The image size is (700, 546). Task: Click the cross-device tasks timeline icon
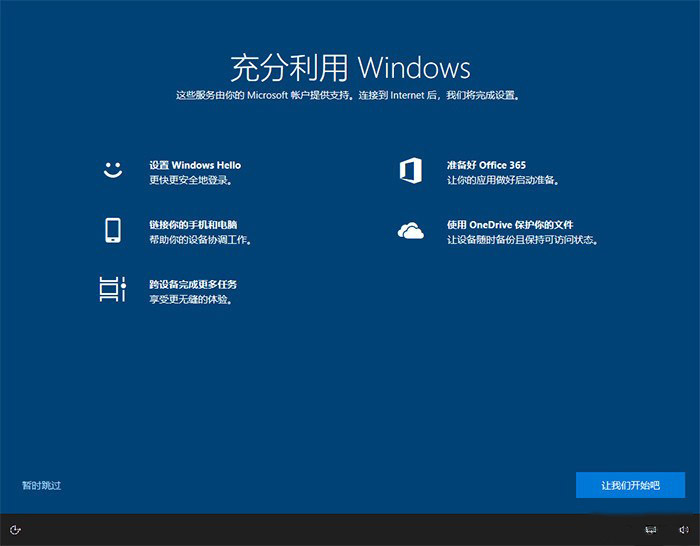click(x=112, y=290)
